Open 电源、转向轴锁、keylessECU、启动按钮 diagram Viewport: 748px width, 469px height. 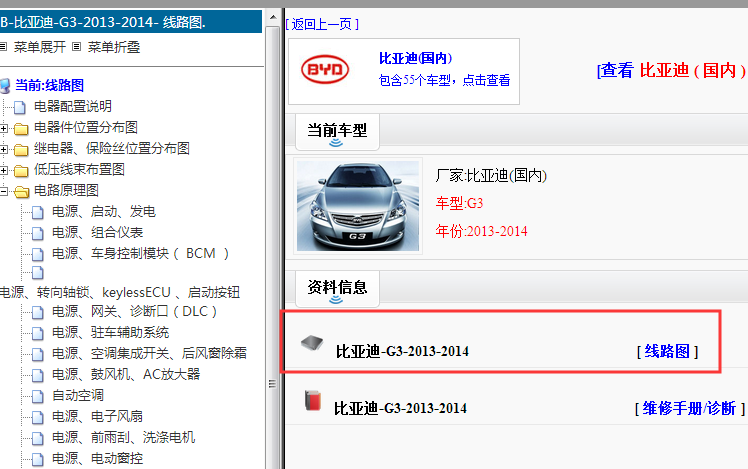coord(120,292)
